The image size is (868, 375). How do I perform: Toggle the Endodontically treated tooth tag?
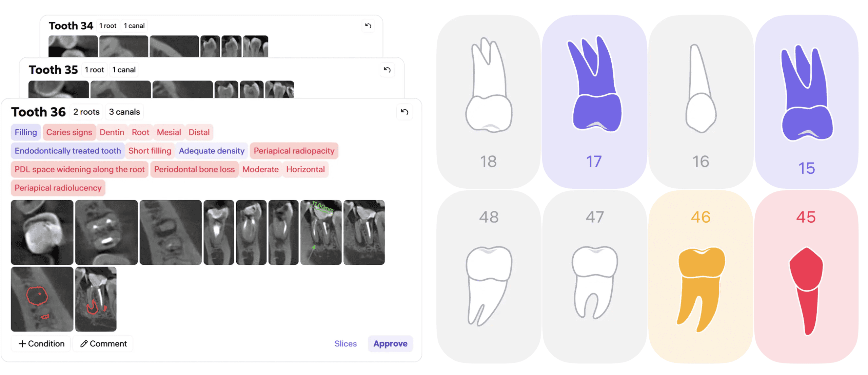click(67, 151)
